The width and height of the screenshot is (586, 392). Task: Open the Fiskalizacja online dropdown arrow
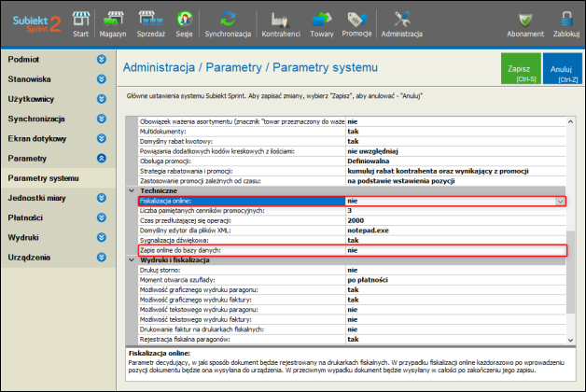pos(560,201)
